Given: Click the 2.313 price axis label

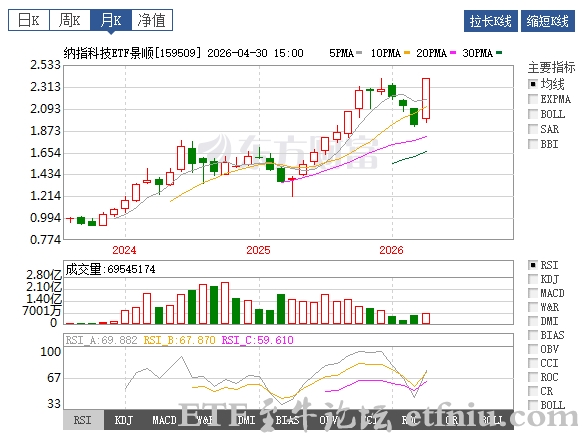Looking at the screenshot, I should (45, 87).
